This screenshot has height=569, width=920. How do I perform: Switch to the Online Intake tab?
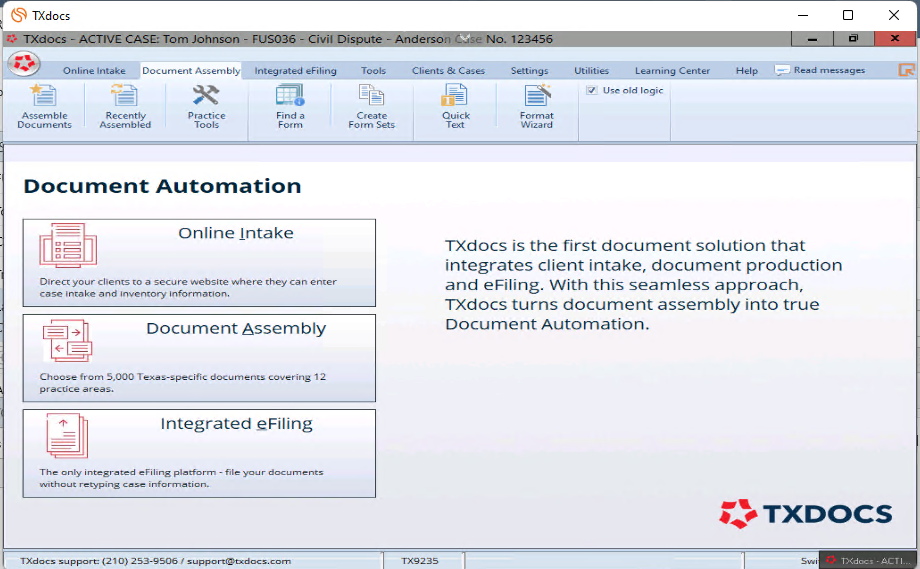94,71
